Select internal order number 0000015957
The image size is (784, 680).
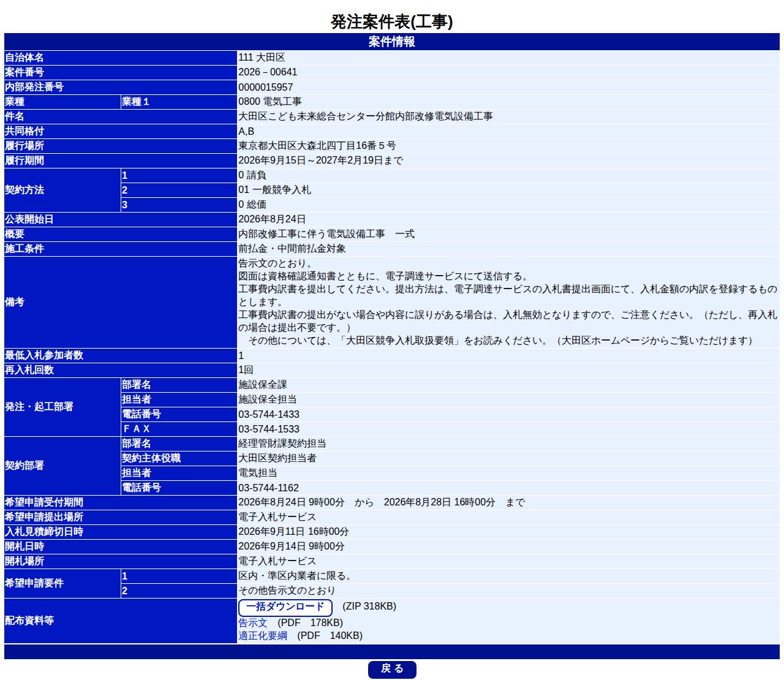coord(266,87)
